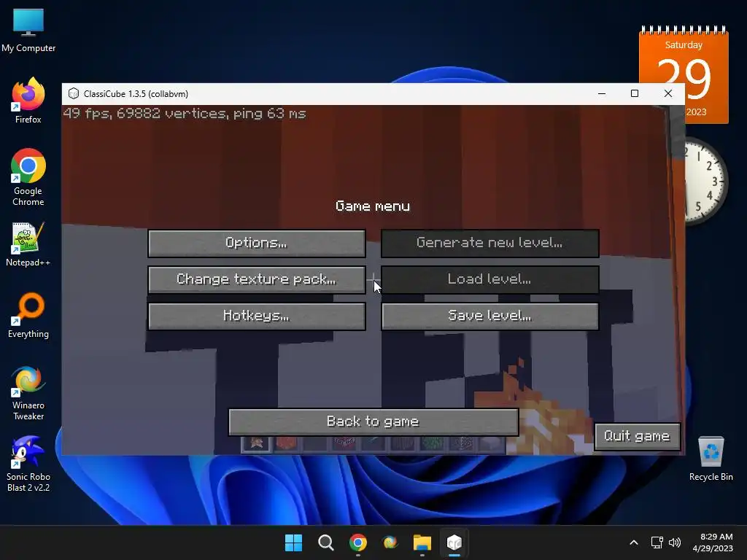747x560 pixels.
Task: Open taskbar Search
Action: tap(326, 542)
